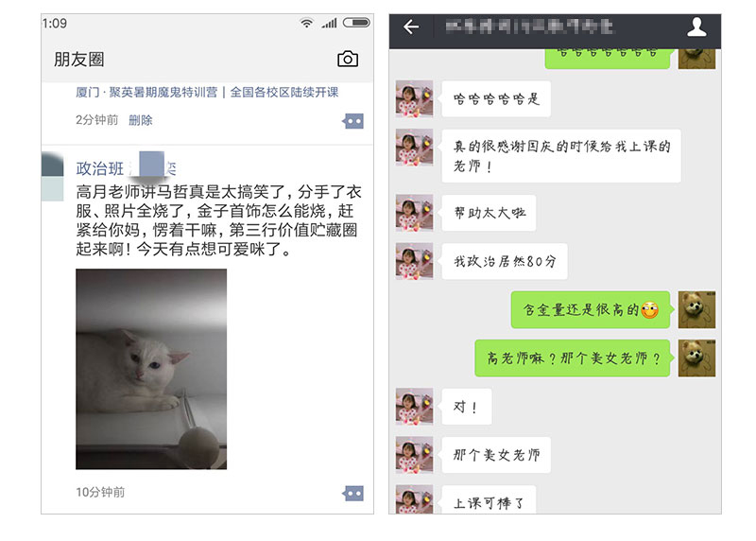The width and height of the screenshot is (756, 541).
Task: Go back using the chat arrow icon
Action: [411, 26]
